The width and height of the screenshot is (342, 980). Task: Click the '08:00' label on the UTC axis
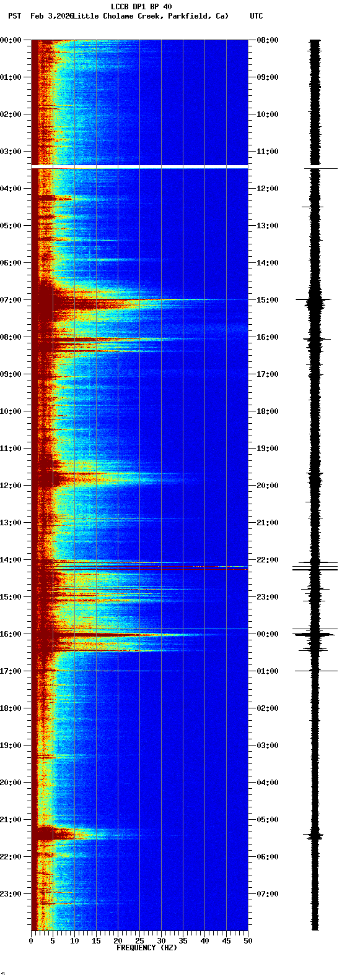click(268, 40)
